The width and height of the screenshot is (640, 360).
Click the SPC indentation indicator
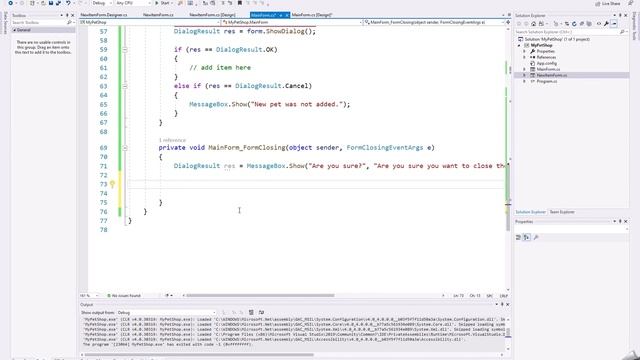click(490, 296)
